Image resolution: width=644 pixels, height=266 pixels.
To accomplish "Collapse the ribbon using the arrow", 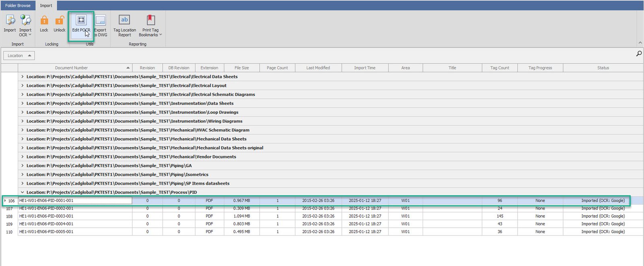I will coord(640,43).
